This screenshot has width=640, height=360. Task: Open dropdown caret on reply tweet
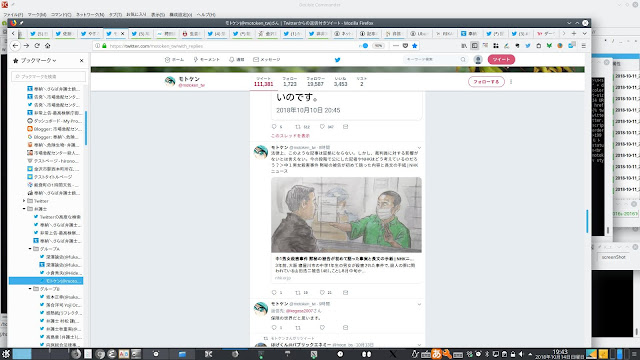click(x=419, y=304)
